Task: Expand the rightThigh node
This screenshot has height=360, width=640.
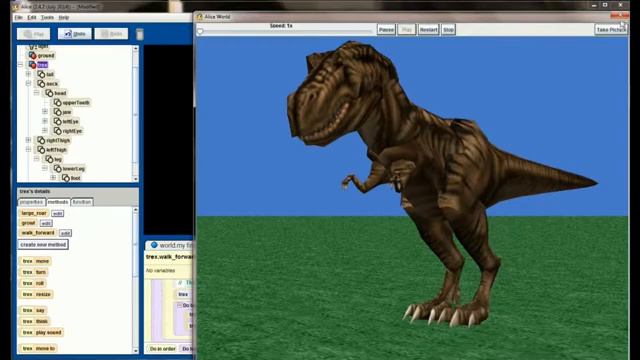Action: (x=28, y=140)
